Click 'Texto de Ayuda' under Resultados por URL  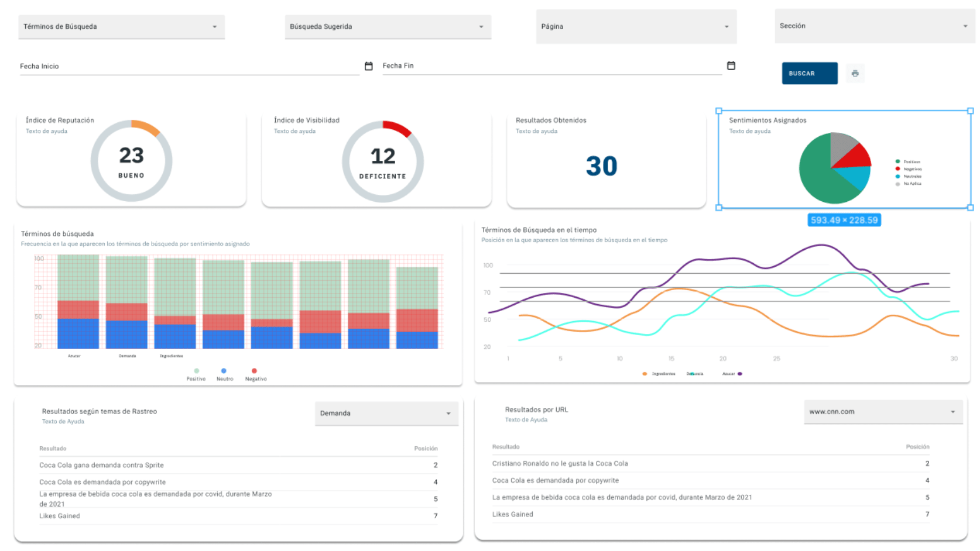526,419
